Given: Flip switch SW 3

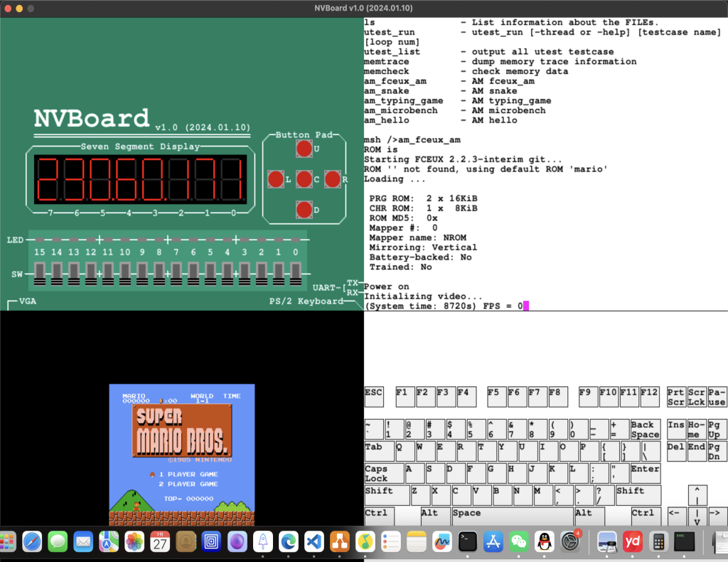Looking at the screenshot, I should (245, 274).
